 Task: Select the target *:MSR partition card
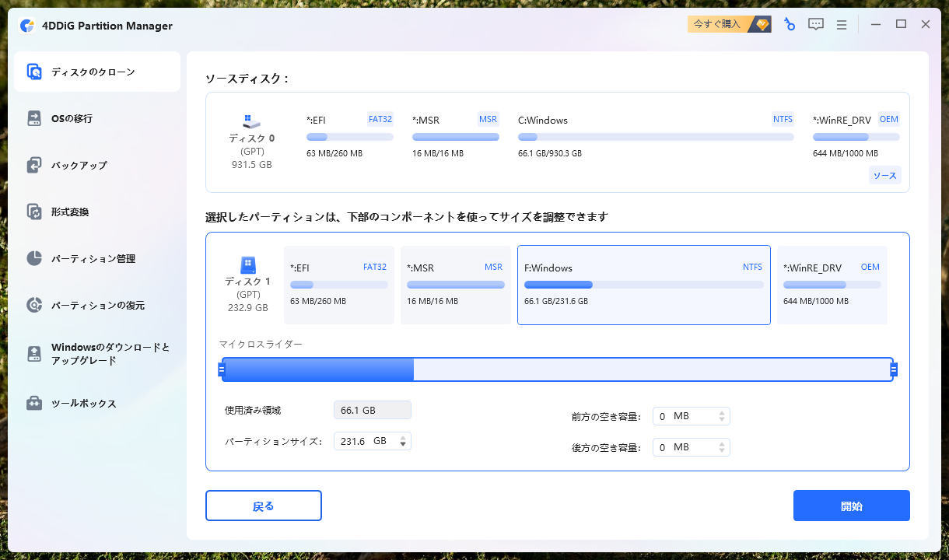click(456, 285)
